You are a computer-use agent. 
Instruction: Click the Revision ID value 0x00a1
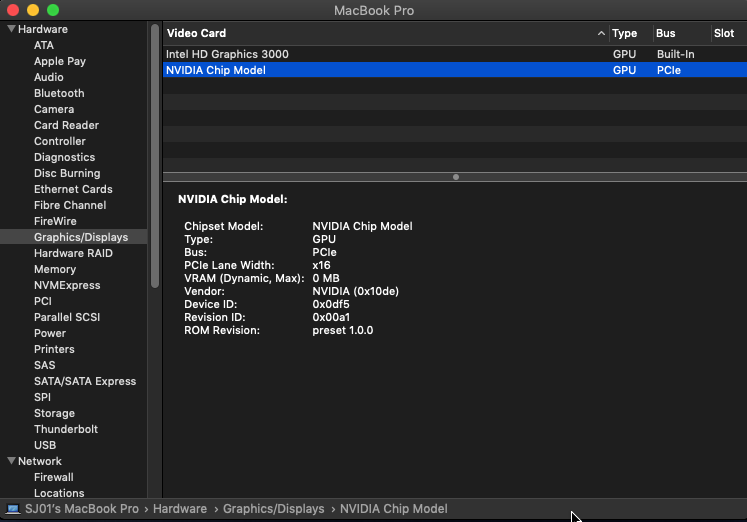(331, 317)
